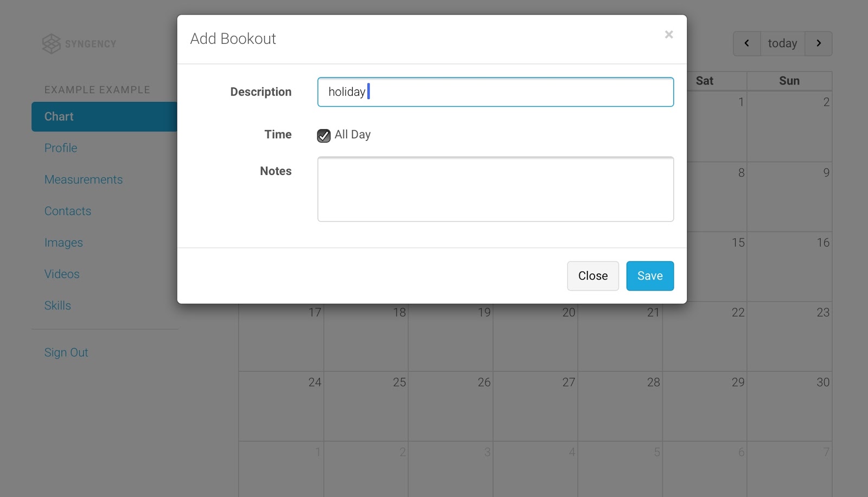Image resolution: width=868 pixels, height=497 pixels.
Task: Close the Add Bookout dialog with X
Action: pyautogui.click(x=669, y=35)
